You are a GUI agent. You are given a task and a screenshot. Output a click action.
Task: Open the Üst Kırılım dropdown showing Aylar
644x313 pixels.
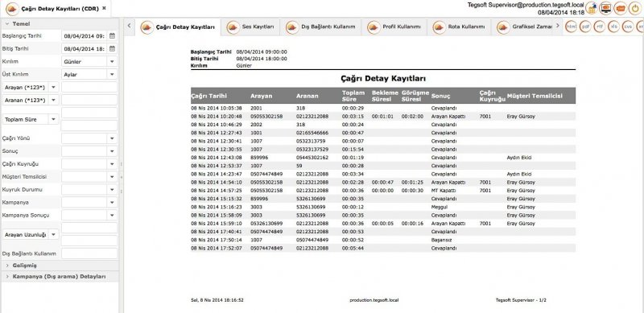pyautogui.click(x=89, y=75)
